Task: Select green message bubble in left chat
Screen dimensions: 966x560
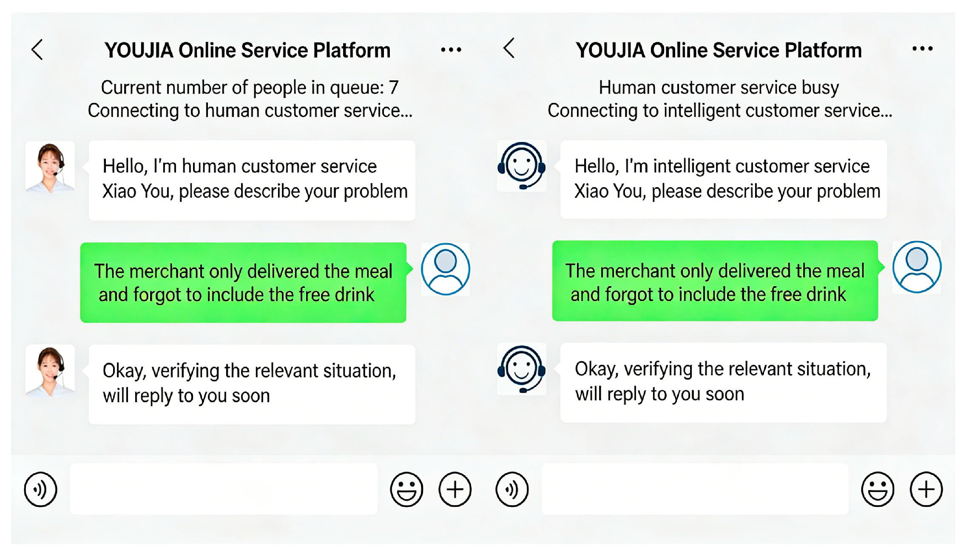Action: pyautogui.click(x=243, y=283)
